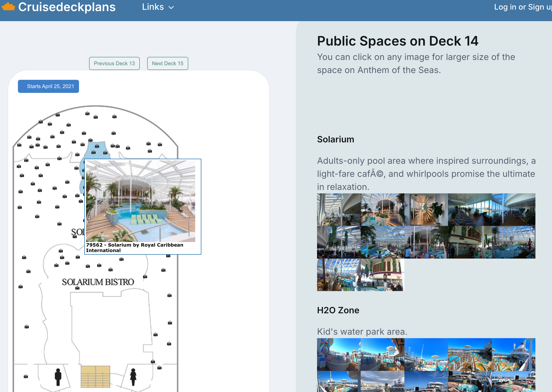Open the large Solarium popup photo
The width and height of the screenshot is (552, 392).
point(140,201)
